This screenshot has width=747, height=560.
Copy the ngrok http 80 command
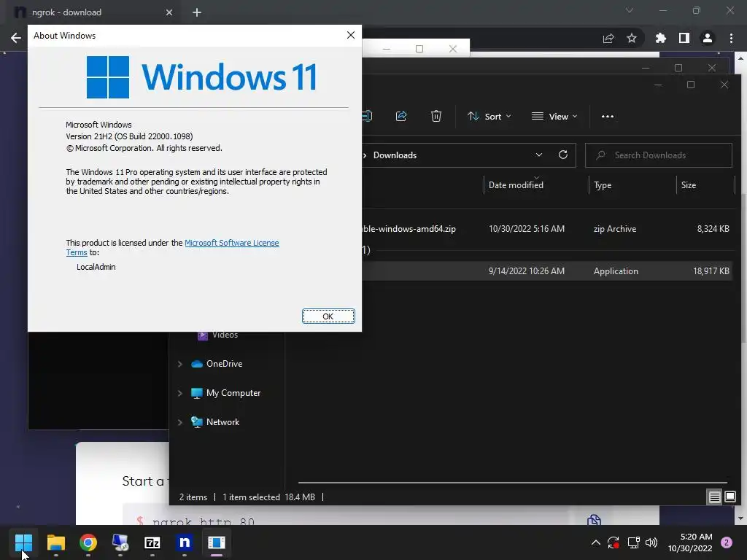coord(594,519)
